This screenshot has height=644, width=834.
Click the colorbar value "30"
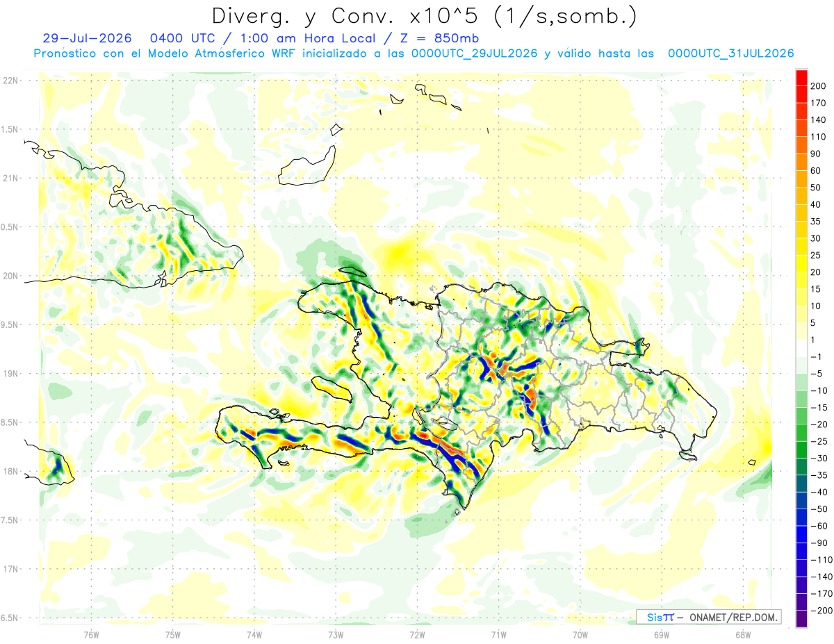pos(817,238)
